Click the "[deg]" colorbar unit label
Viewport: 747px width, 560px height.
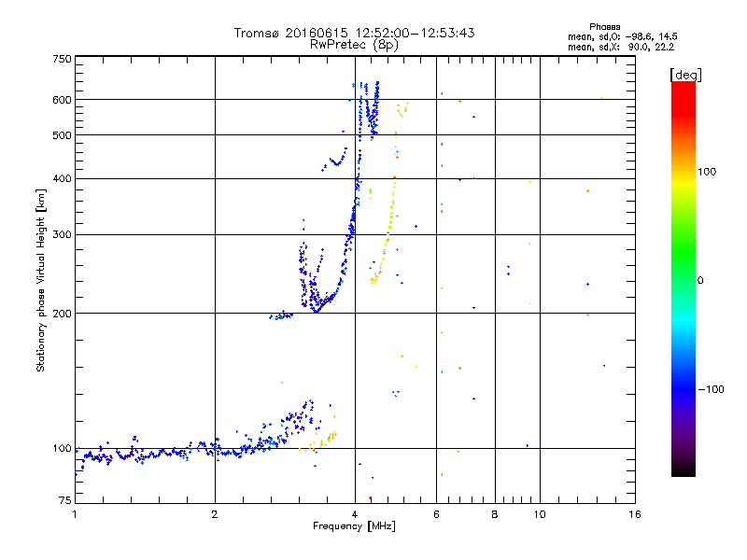tap(685, 75)
